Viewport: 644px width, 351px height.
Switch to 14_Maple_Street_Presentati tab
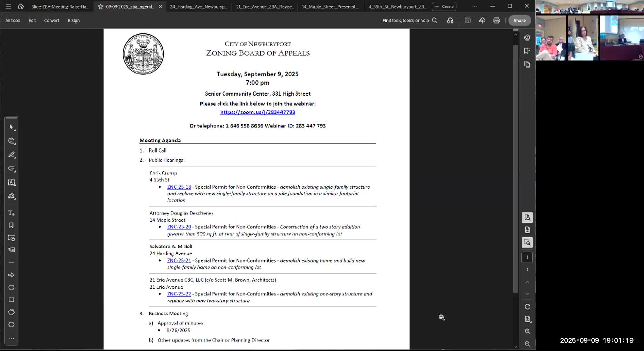point(330,6)
